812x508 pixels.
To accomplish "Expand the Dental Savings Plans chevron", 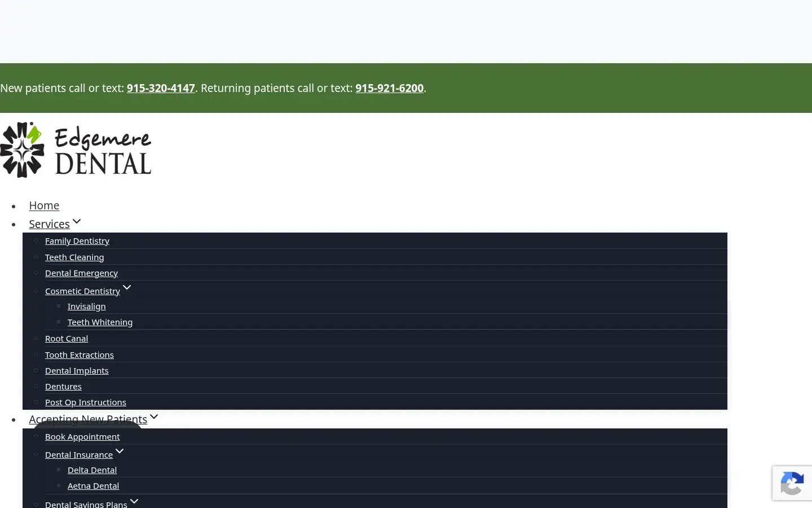I will point(134,501).
